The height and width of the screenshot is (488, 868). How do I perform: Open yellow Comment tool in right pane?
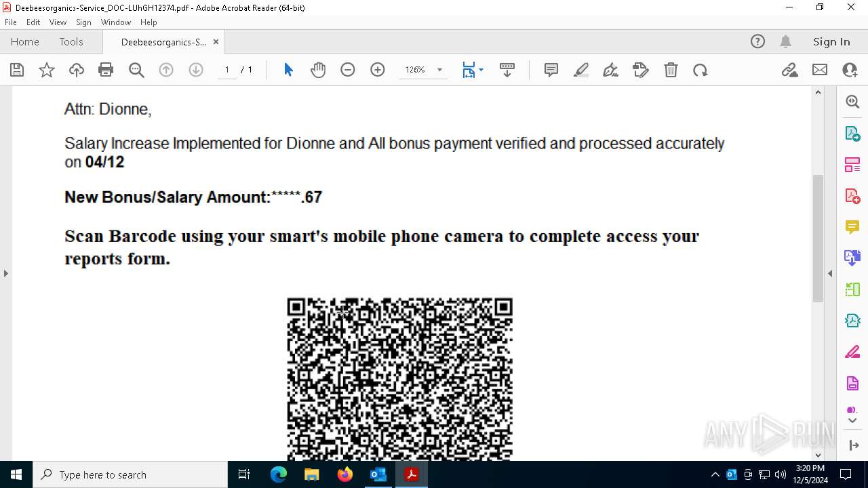click(852, 227)
